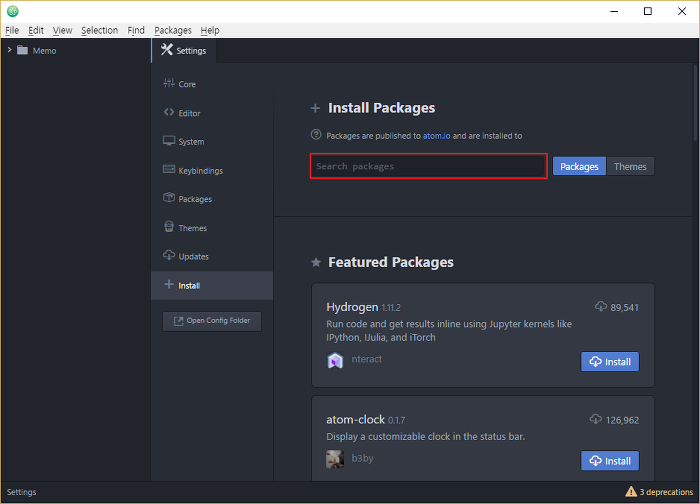Click the Themes paint bucket icon

coord(169,226)
